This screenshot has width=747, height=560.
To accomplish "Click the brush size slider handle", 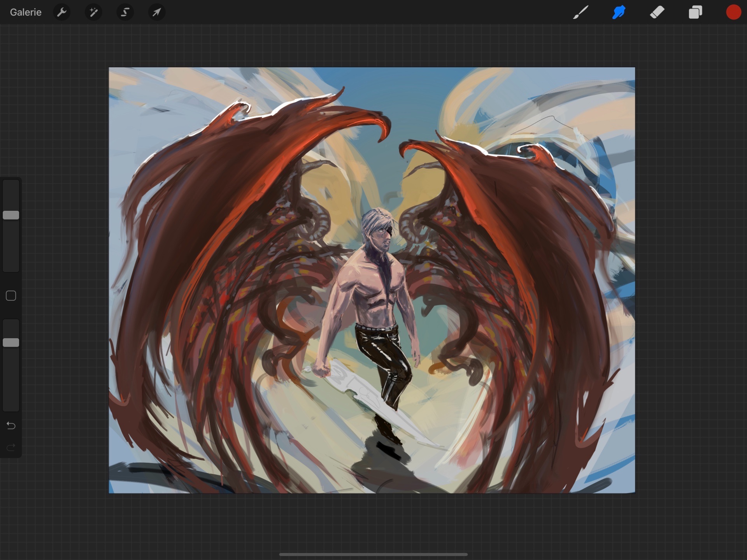I will tap(11, 215).
